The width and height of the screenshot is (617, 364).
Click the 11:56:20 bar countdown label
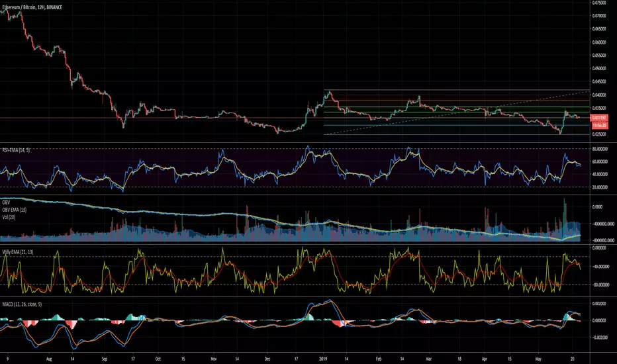[599, 126]
